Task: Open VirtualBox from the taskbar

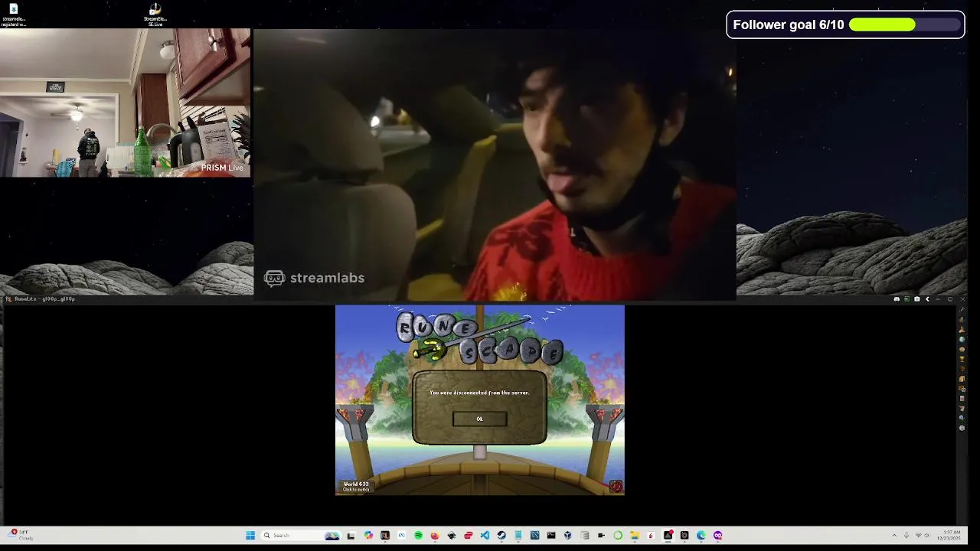Action: (x=568, y=535)
